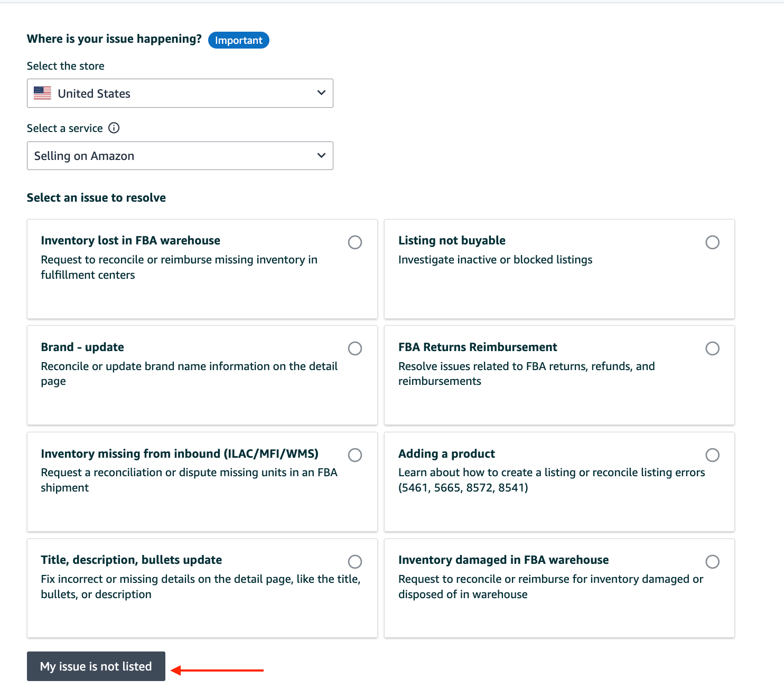Viewport: 784px width, 699px height.
Task: Click the Adding a product card description
Action: [551, 480]
